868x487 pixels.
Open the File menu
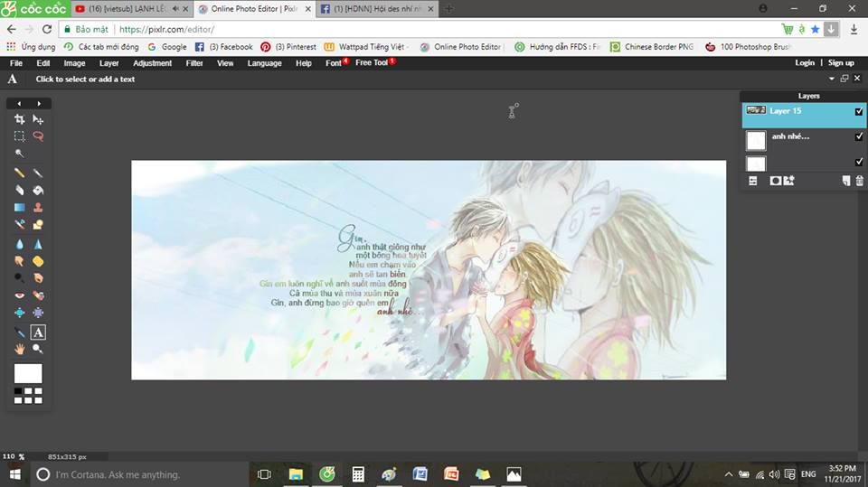(x=16, y=63)
